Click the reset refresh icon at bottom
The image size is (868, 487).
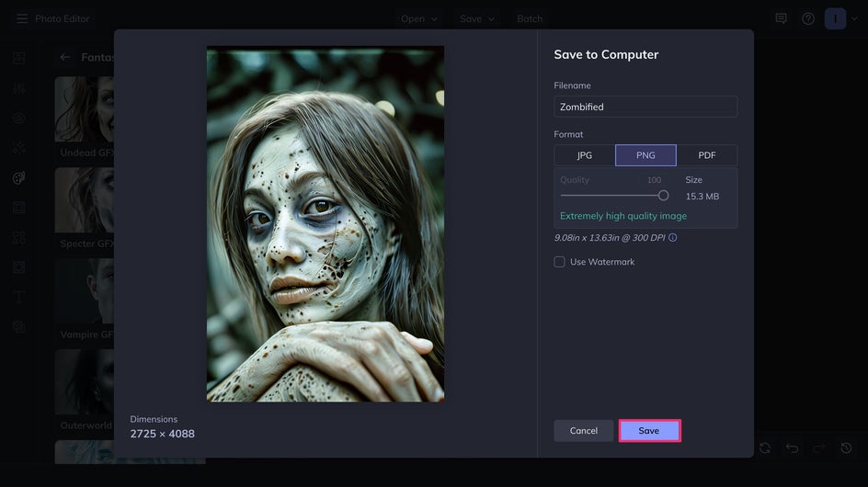[765, 447]
